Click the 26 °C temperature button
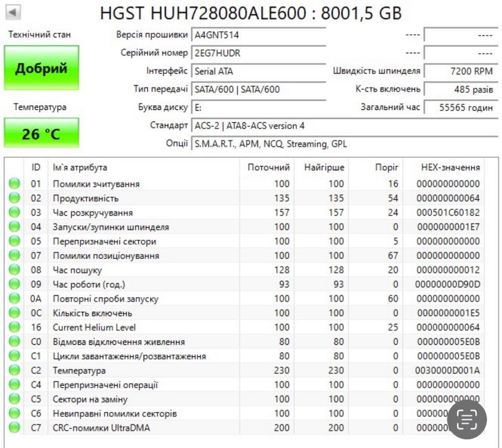 41,133
